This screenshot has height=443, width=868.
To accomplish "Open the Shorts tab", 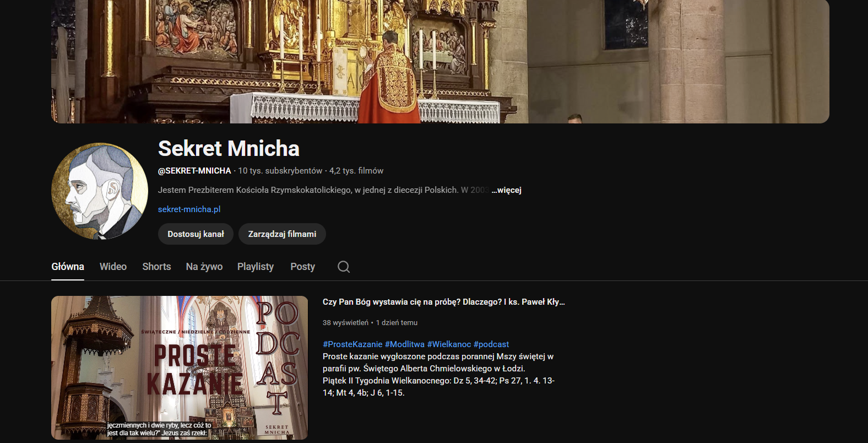I will [156, 267].
